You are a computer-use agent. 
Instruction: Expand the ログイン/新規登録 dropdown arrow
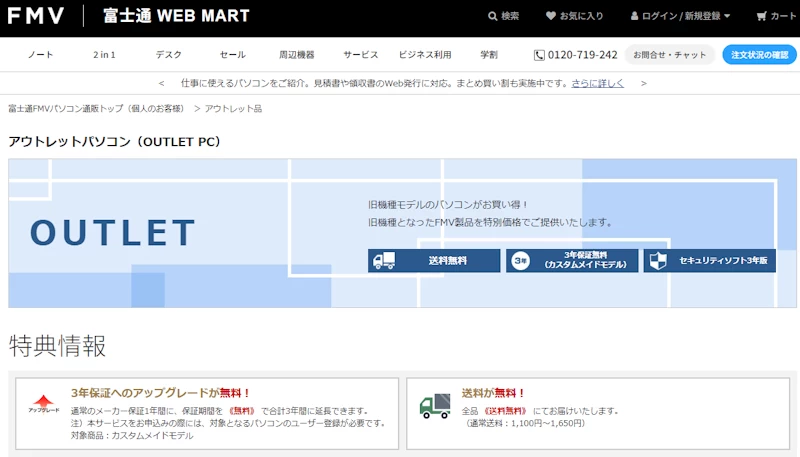pyautogui.click(x=727, y=16)
